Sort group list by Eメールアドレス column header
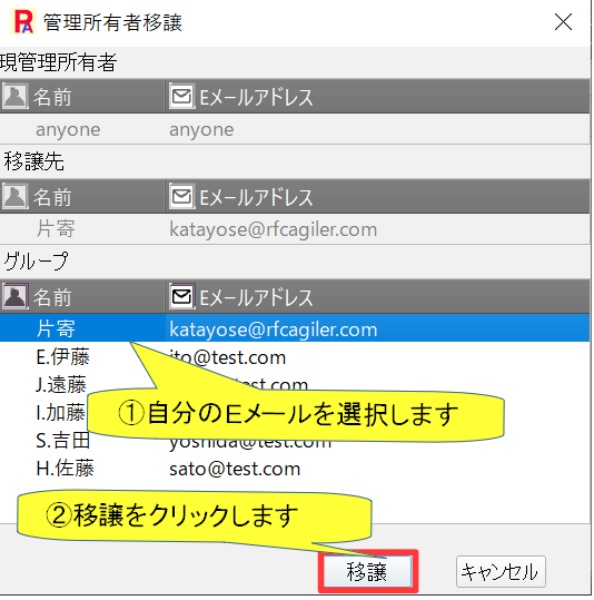This screenshot has width=594, height=600. pos(377,297)
